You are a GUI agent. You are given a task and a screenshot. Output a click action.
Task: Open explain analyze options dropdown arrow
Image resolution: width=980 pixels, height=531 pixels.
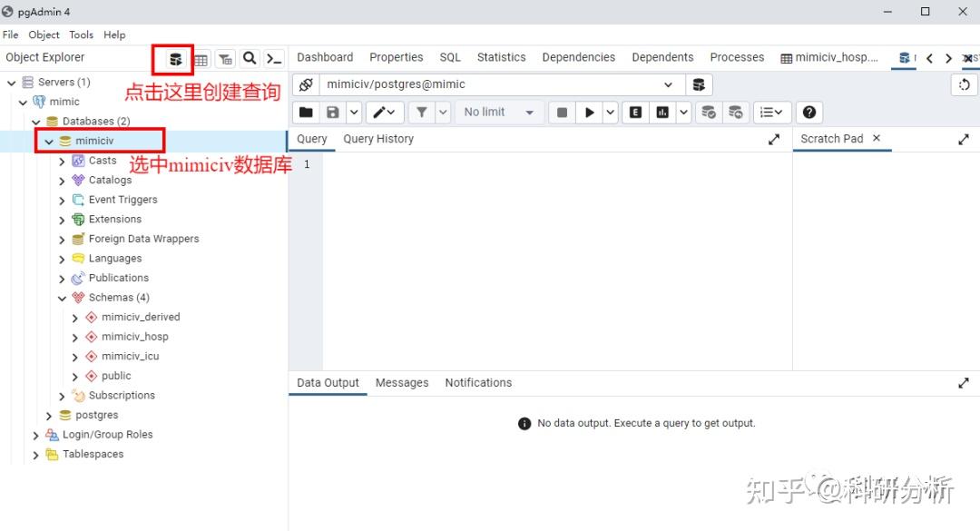(684, 112)
